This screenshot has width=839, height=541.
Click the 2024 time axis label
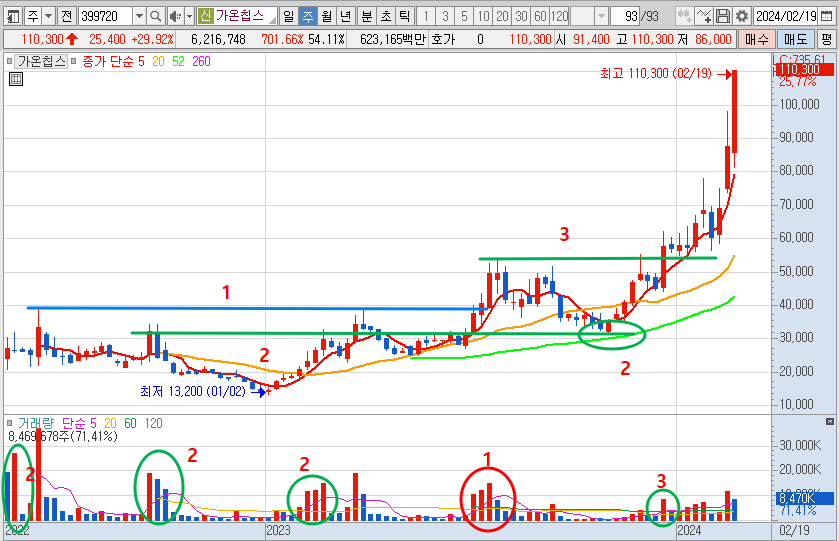pyautogui.click(x=689, y=530)
